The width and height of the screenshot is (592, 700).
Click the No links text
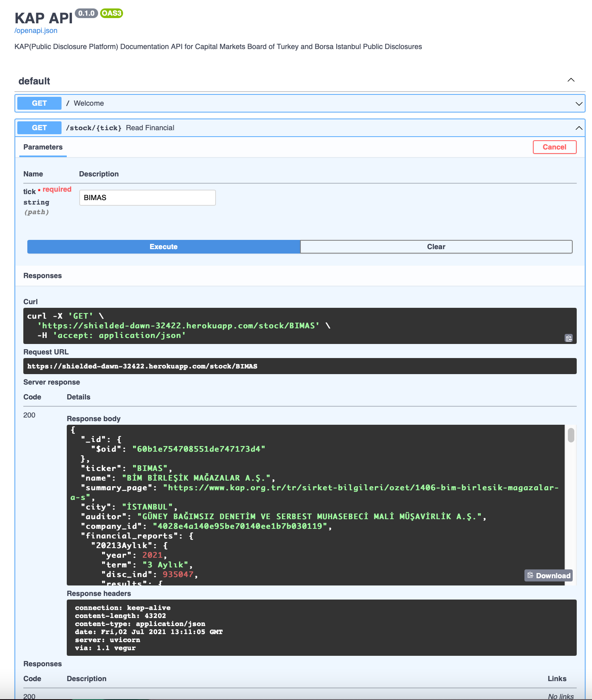(561, 696)
